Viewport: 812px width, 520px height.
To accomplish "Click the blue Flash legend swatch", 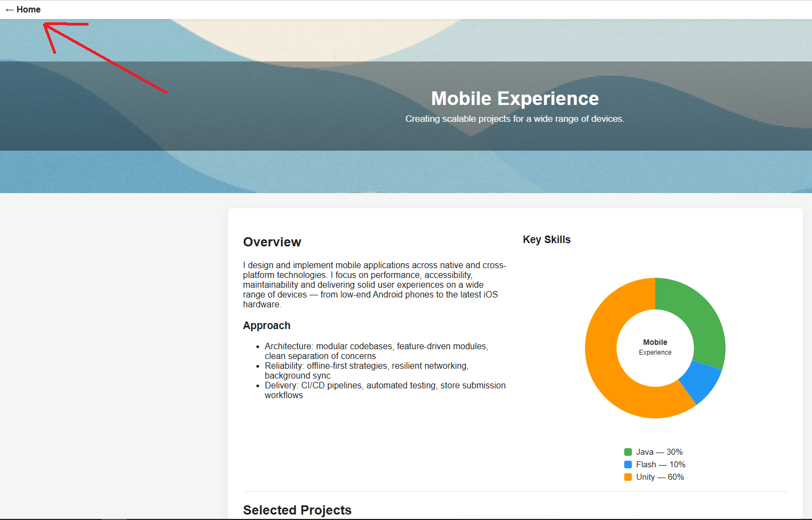I will [628, 465].
